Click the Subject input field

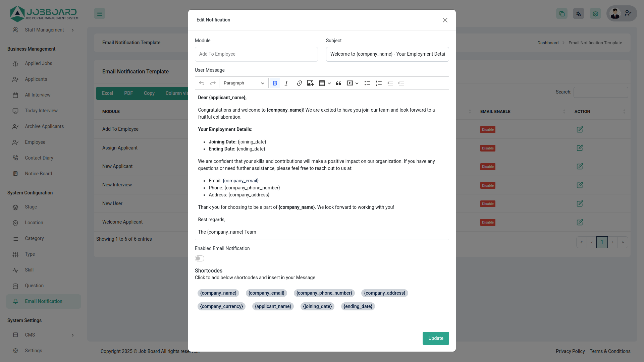[387, 54]
